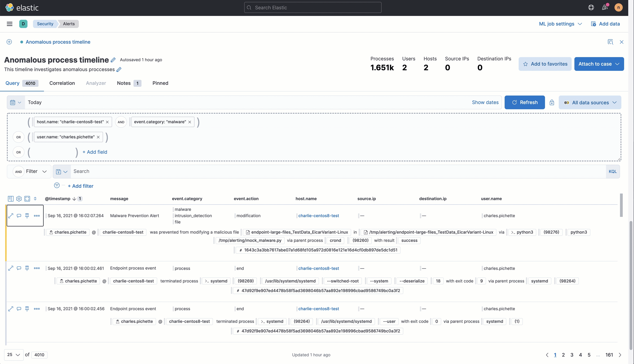Open the Elastic newsfeed notifications icon
The height and width of the screenshot is (364, 634).
click(605, 7)
